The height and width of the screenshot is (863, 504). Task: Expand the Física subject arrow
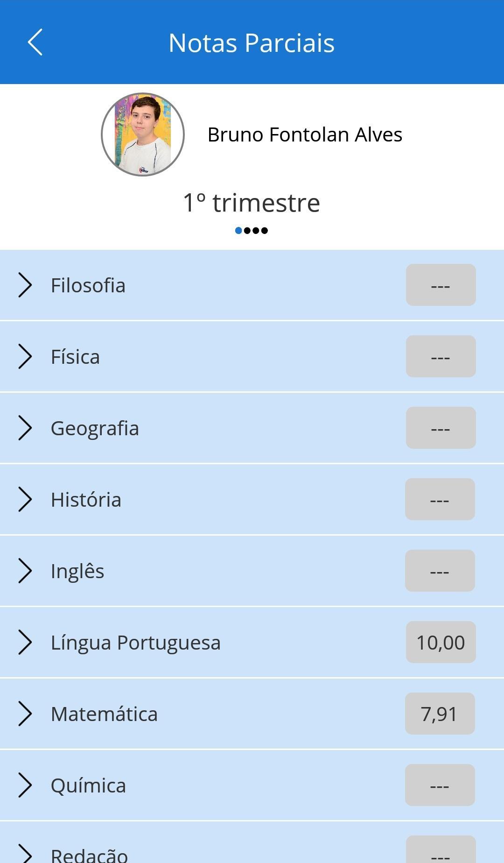[25, 357]
